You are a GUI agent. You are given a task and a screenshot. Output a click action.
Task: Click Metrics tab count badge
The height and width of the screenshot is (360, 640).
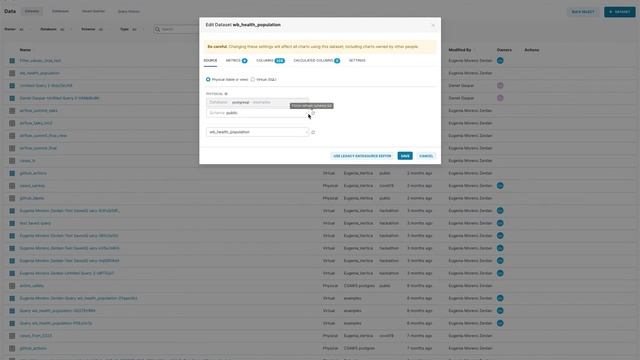244,61
